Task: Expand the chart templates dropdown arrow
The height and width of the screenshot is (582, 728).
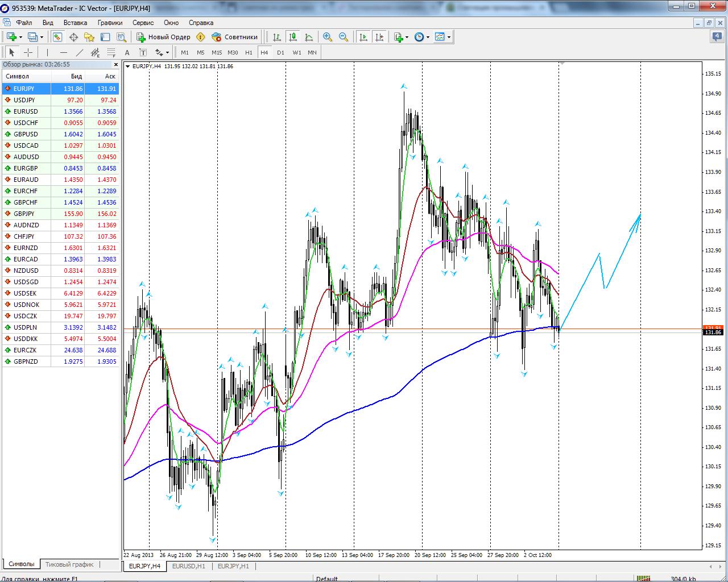Action: click(x=449, y=38)
